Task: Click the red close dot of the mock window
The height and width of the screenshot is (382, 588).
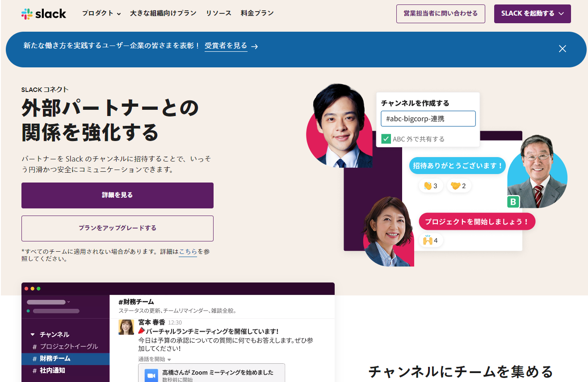Action: point(26,289)
